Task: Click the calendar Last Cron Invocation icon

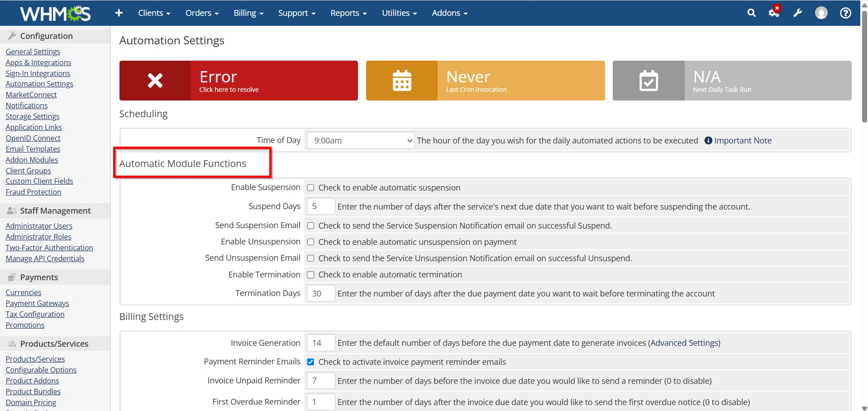Action: pyautogui.click(x=402, y=81)
